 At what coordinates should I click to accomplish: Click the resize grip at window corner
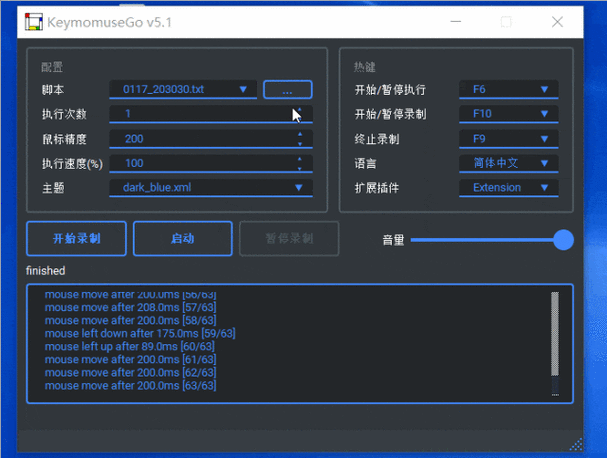[x=576, y=444]
